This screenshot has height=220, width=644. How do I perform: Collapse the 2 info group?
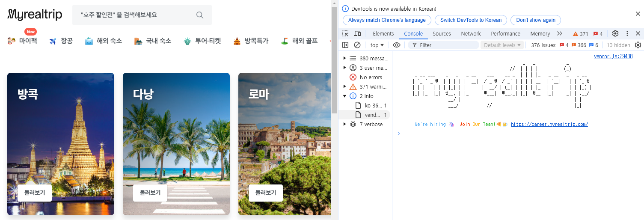(x=345, y=96)
